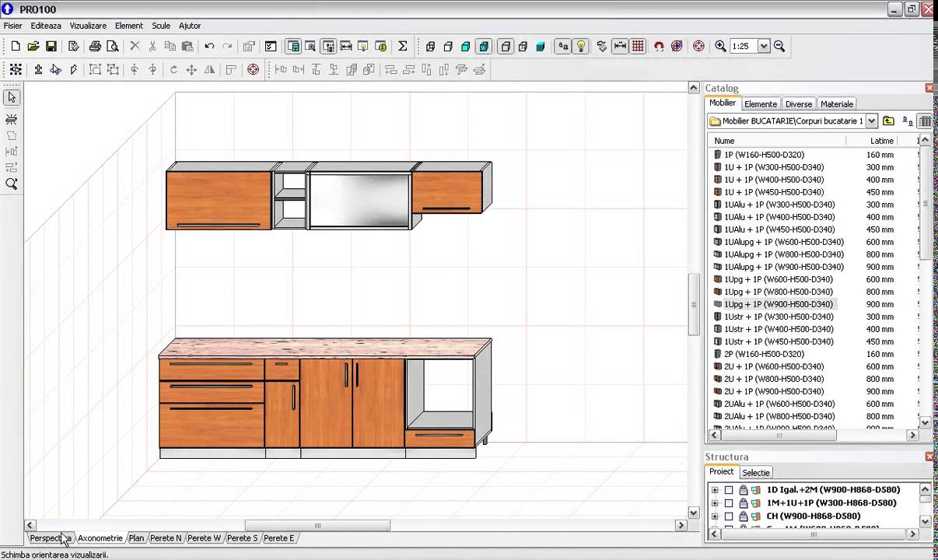Click the Latime column header
The height and width of the screenshot is (560, 938).
tap(881, 141)
